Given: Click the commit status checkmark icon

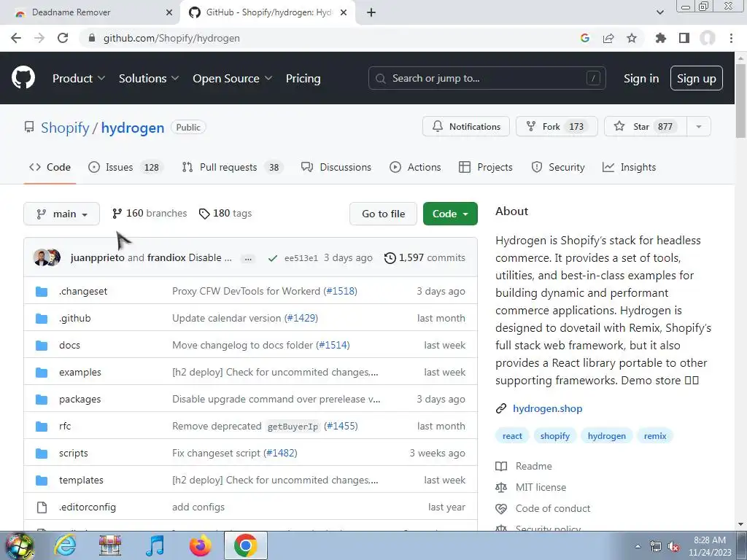Looking at the screenshot, I should click(x=273, y=258).
